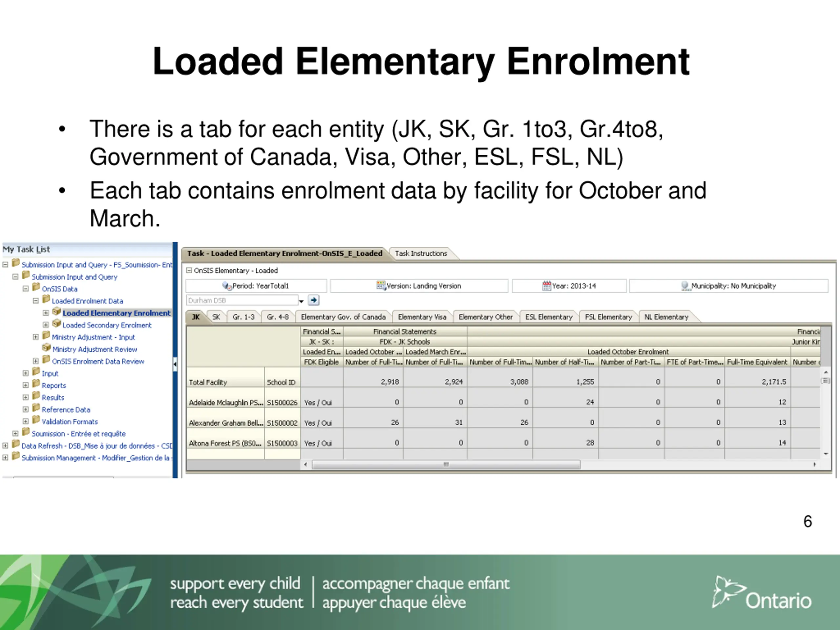
Task: Open the Ministry Adjustment Review link
Action: 94,349
